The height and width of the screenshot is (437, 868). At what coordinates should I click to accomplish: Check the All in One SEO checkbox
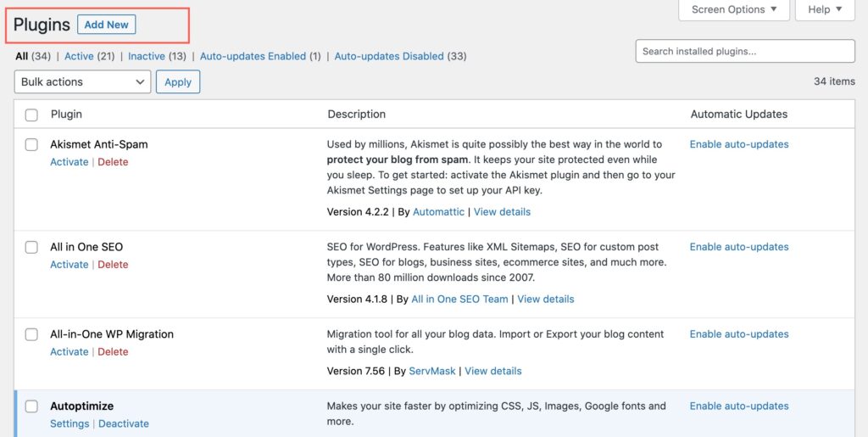(x=31, y=247)
